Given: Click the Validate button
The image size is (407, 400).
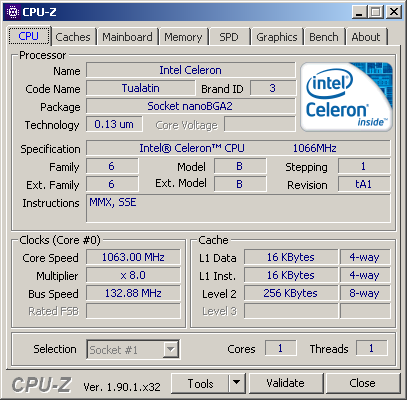Looking at the screenshot, I should [286, 384].
